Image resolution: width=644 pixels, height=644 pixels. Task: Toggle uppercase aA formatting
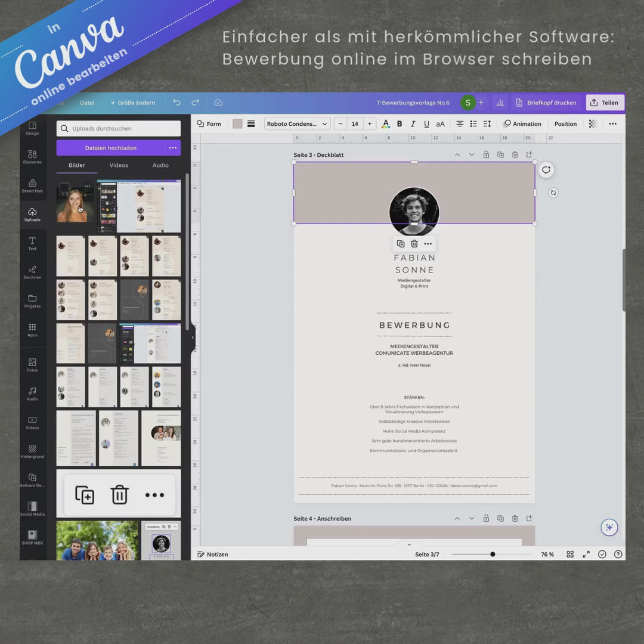pos(440,123)
